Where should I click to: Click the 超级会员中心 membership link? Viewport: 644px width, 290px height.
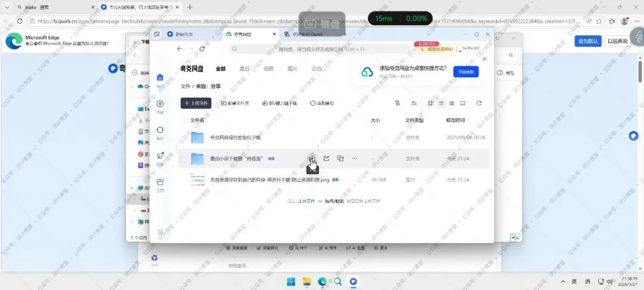pyautogui.click(x=437, y=49)
